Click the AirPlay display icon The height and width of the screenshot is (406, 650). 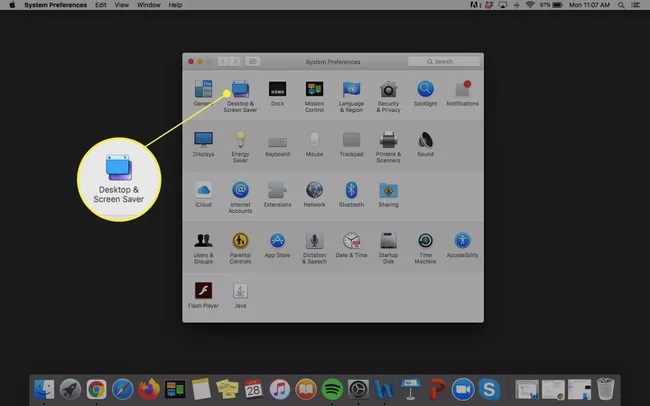[503, 5]
